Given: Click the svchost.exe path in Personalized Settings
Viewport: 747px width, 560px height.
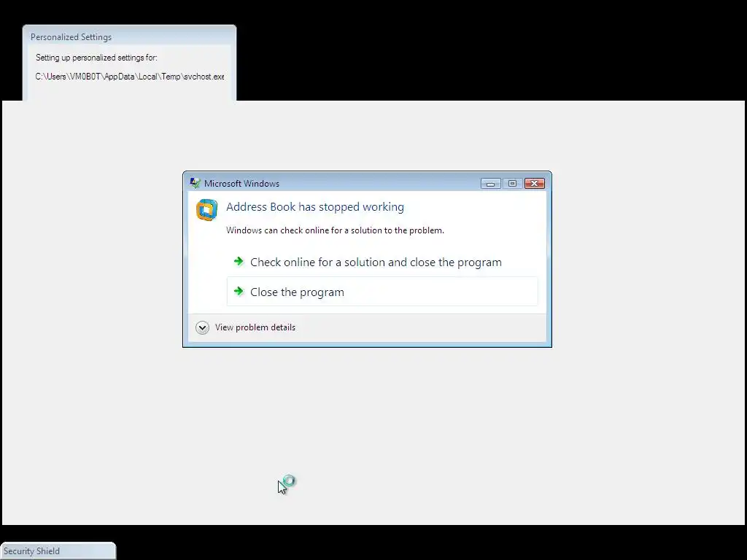Looking at the screenshot, I should coord(130,77).
